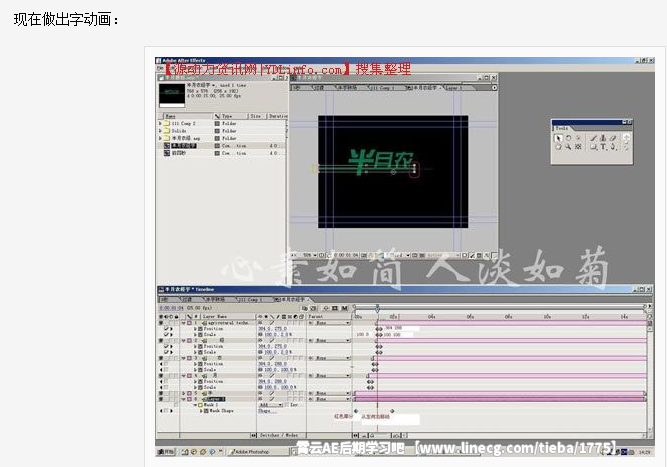The image size is (667, 467).
Task: Select the Zoom magnifier tool
Action: pyautogui.click(x=568, y=147)
